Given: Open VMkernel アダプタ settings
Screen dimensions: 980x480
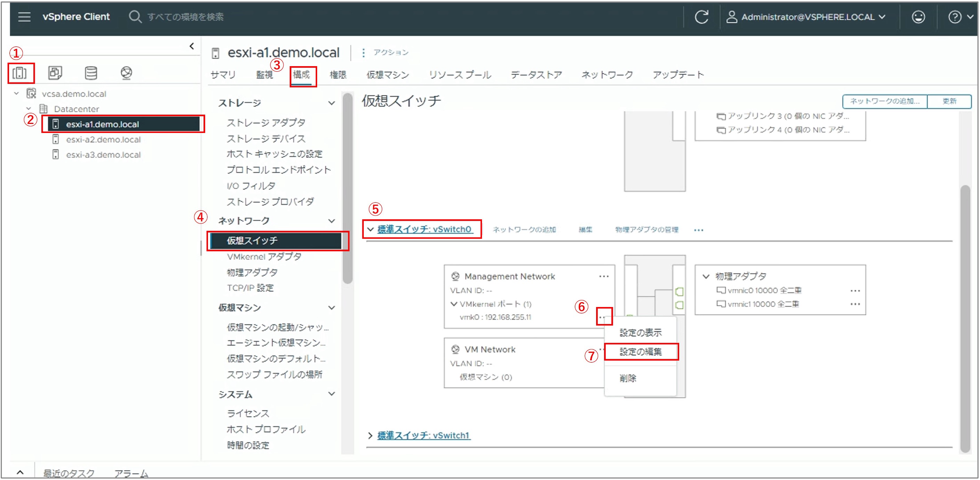Looking at the screenshot, I should [264, 257].
